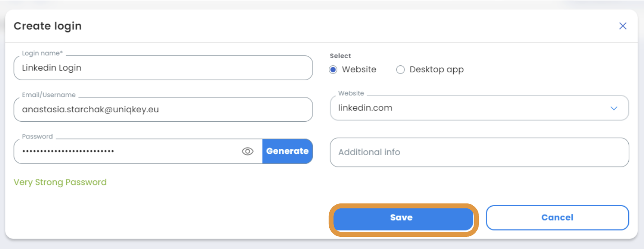Click the Password floating label
644x249 pixels.
click(x=37, y=136)
